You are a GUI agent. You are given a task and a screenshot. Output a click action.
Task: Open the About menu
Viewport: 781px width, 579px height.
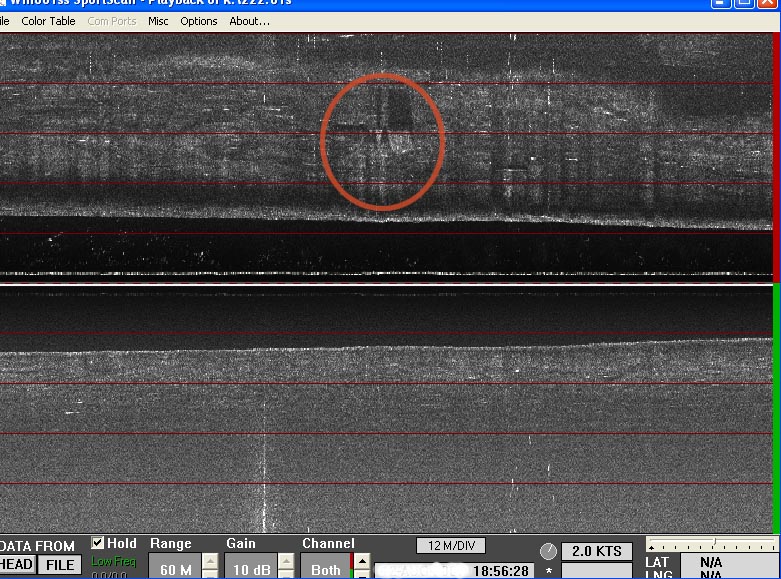249,21
